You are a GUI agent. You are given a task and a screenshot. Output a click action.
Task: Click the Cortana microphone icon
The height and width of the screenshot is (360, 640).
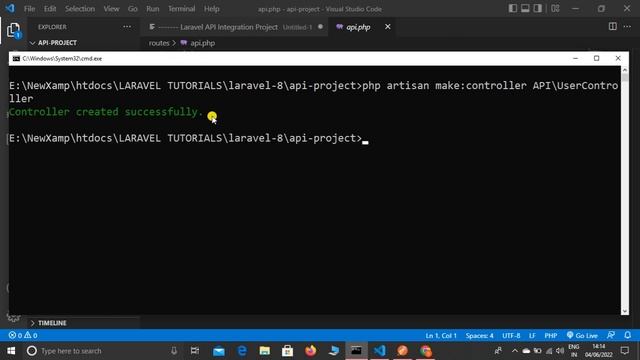[174, 351]
